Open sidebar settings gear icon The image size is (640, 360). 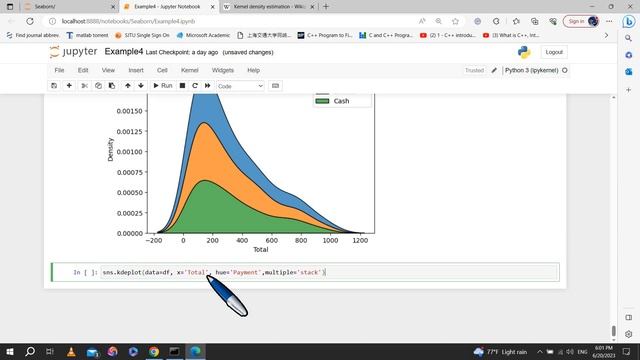[x=629, y=334]
